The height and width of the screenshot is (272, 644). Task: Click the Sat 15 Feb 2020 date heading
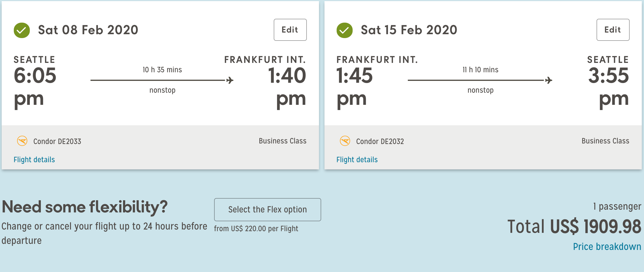click(x=409, y=30)
